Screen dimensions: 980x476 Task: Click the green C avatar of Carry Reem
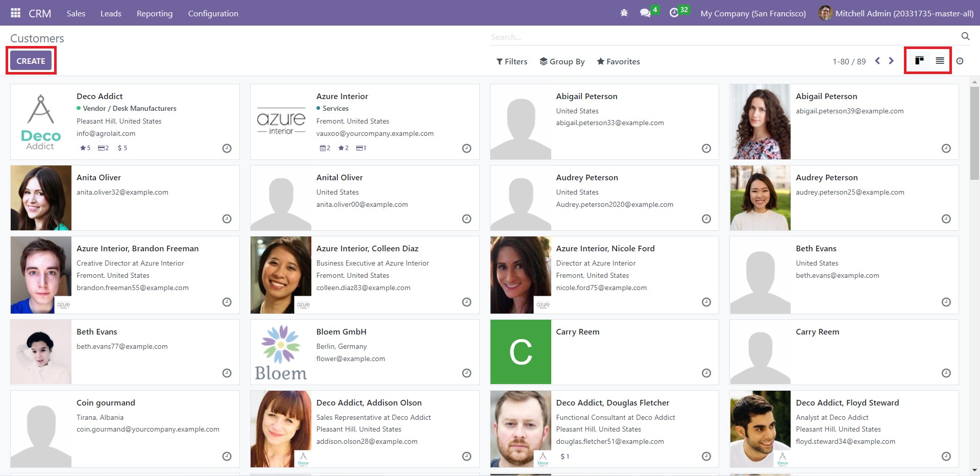click(x=521, y=352)
